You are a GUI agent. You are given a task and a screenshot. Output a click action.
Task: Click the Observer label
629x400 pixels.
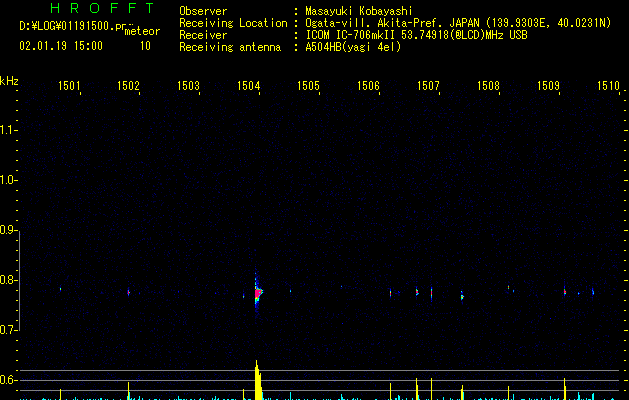pyautogui.click(x=203, y=11)
